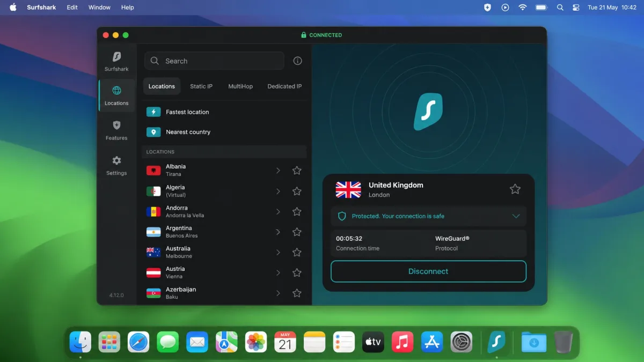Image resolution: width=644 pixels, height=362 pixels.
Task: Favorite Australia with its star
Action: 297,253
